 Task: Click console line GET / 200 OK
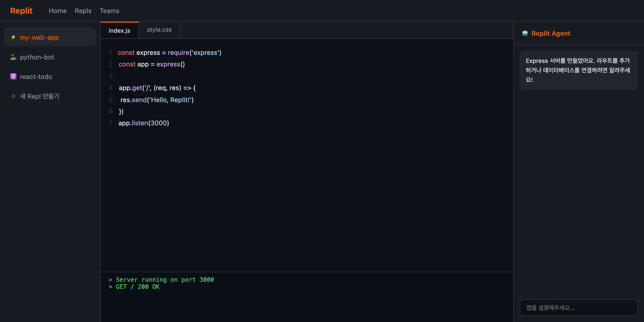coord(134,287)
